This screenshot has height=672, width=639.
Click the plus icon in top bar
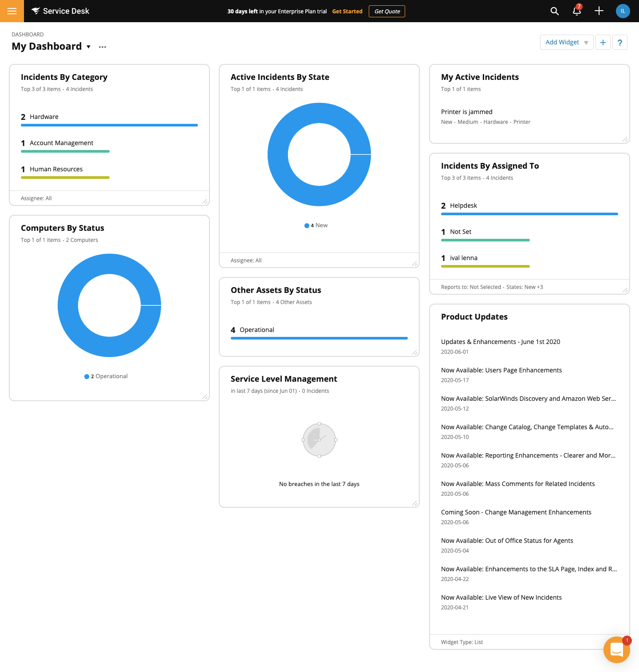(x=599, y=11)
